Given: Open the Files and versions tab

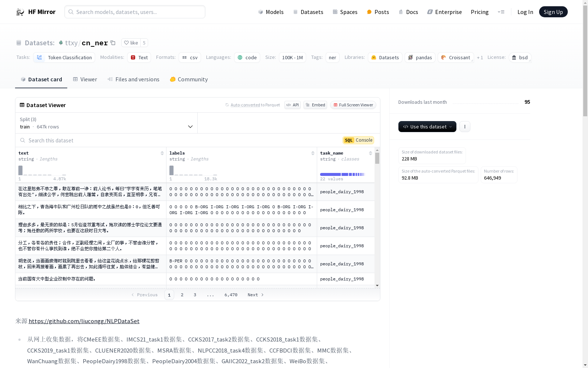Looking at the screenshot, I should pos(133,79).
